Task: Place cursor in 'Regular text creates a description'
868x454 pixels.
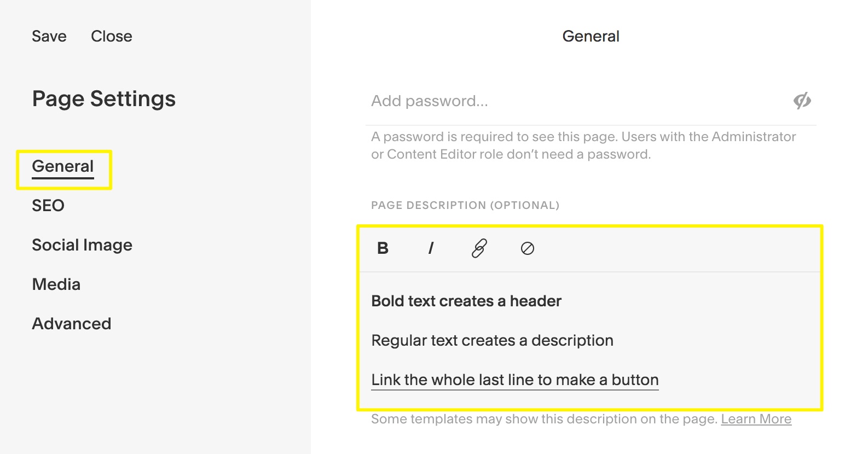Action: [492, 340]
